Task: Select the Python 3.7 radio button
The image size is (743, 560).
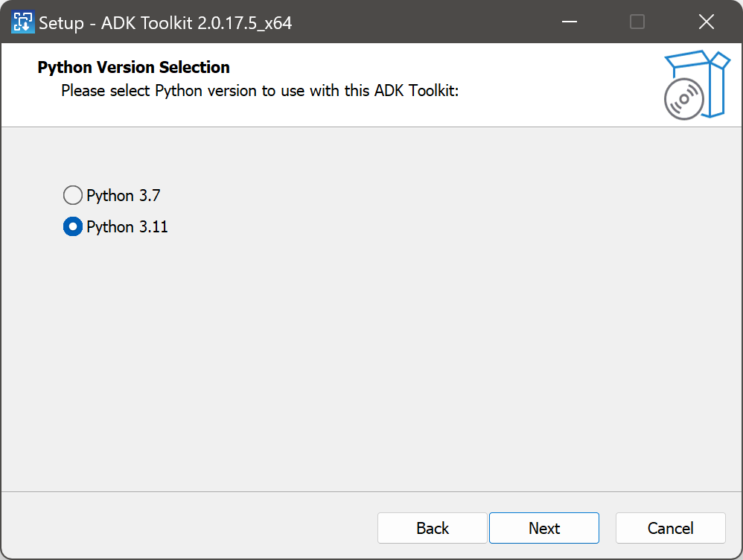Action: [72, 196]
